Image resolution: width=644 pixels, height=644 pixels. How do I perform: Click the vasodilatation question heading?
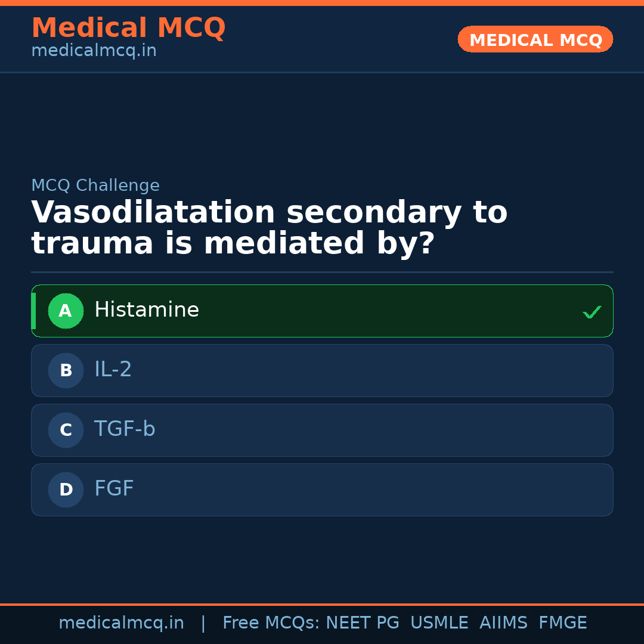pyautogui.click(x=269, y=228)
